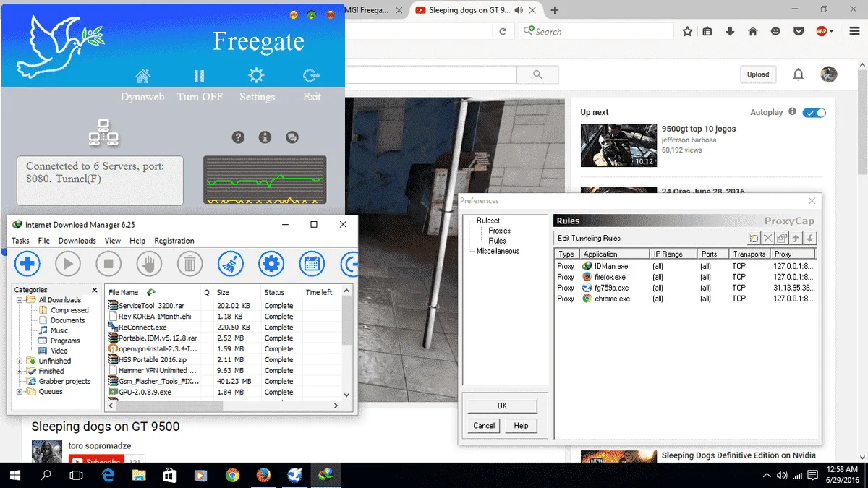Click IDM list scroll down arrow

click(346, 395)
